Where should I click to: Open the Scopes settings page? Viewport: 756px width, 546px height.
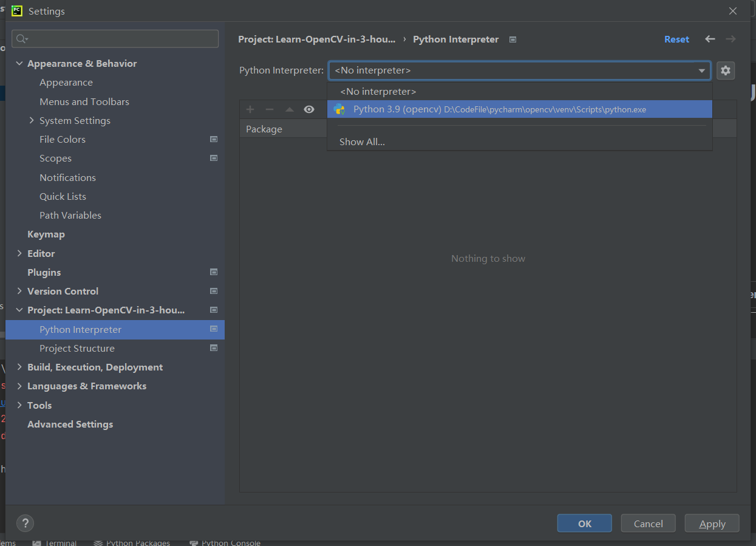click(55, 158)
